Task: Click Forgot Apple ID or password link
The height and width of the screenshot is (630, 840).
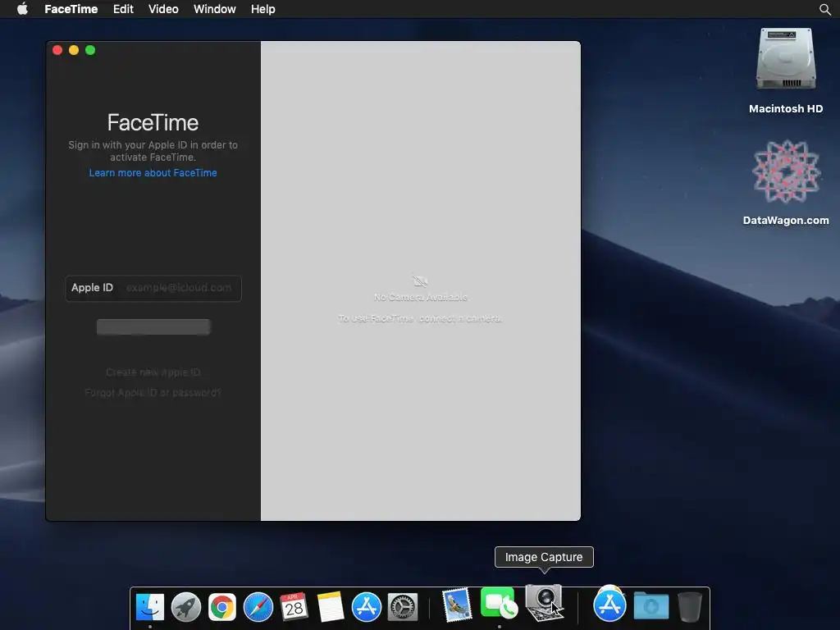Action: pos(153,393)
